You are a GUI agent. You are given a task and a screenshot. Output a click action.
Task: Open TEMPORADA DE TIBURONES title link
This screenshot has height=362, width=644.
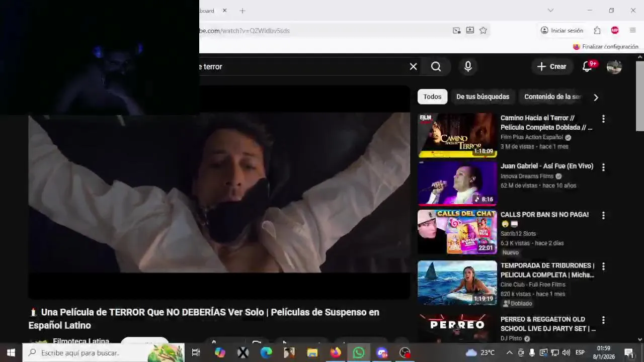pos(547,270)
